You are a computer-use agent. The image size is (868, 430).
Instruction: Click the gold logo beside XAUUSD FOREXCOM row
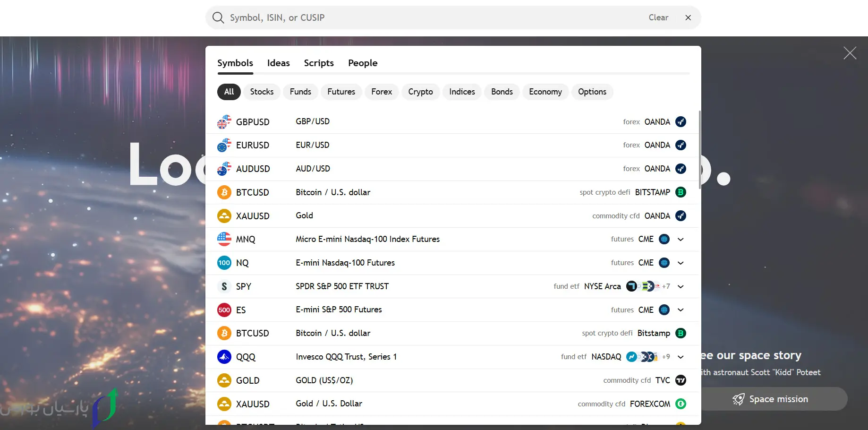click(x=224, y=404)
